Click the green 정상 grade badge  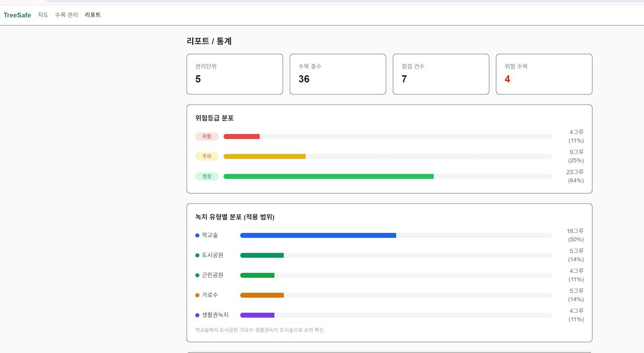coord(207,176)
